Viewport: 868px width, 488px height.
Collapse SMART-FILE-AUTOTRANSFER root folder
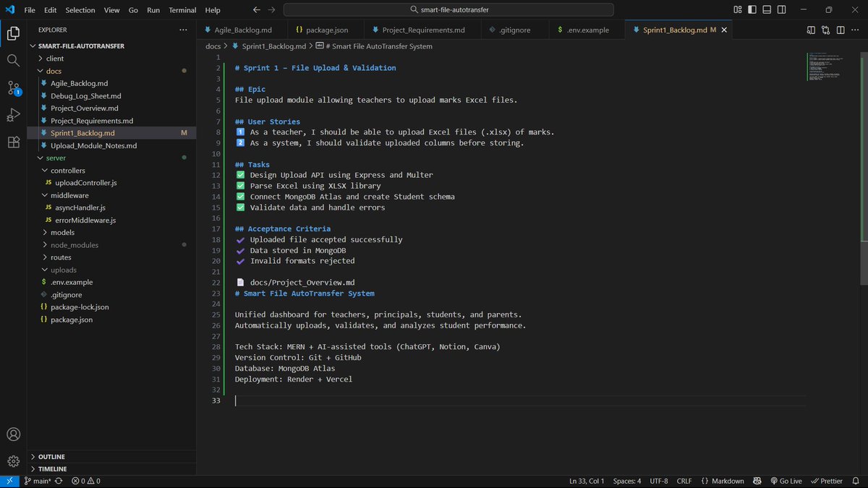tap(111, 46)
